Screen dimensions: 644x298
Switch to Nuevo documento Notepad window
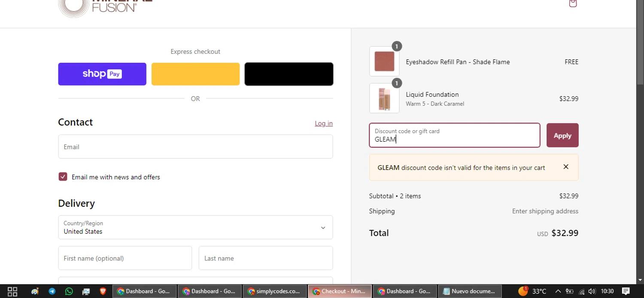[x=470, y=291]
